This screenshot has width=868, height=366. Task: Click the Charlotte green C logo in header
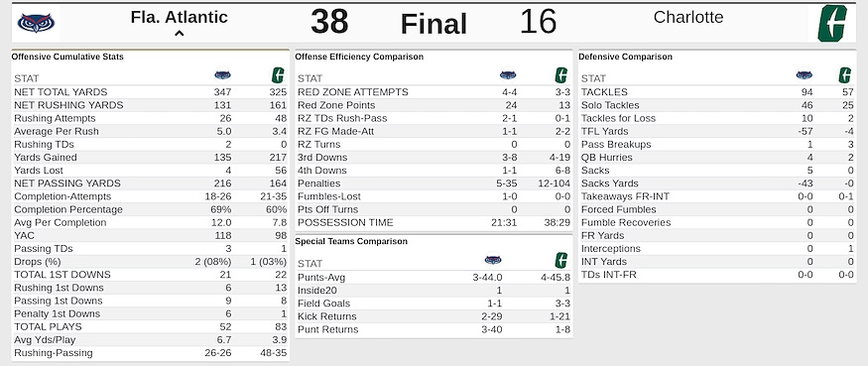tap(832, 23)
